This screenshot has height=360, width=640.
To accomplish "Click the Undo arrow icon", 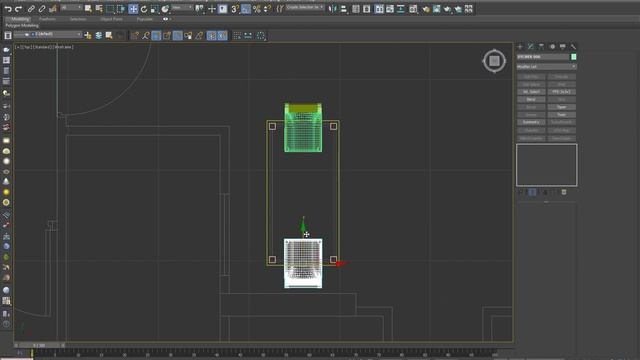I will (x=8, y=9).
